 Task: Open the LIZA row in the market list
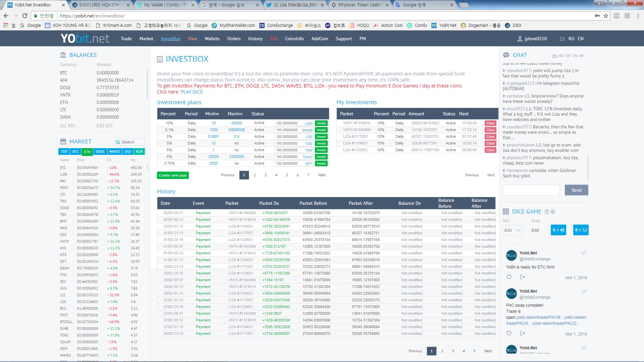102,174
